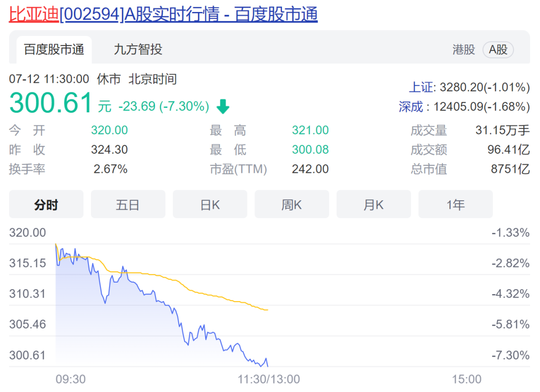
Task: Open the 上证 index link
Action: (421, 87)
